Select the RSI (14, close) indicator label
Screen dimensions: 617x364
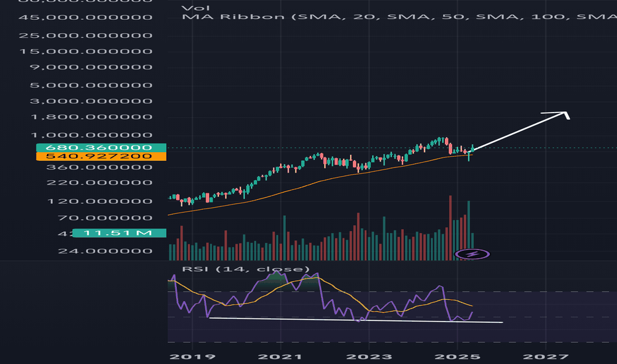pos(246,269)
